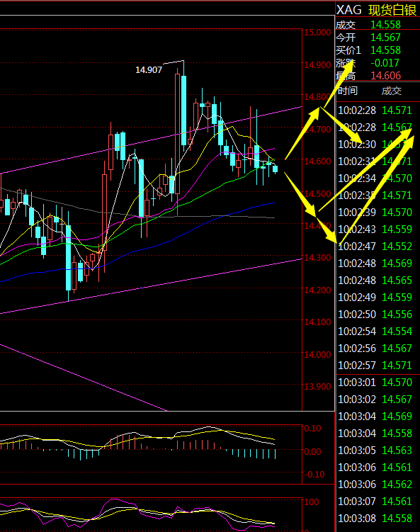
Task: Click the 涨跌 change value -0.017
Action: pos(385,63)
